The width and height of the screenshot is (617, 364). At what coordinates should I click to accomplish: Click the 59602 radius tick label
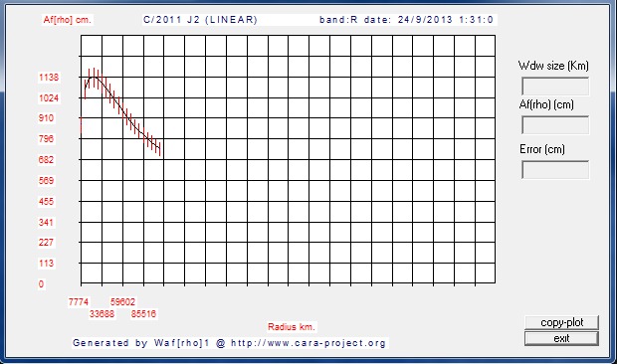click(x=122, y=302)
